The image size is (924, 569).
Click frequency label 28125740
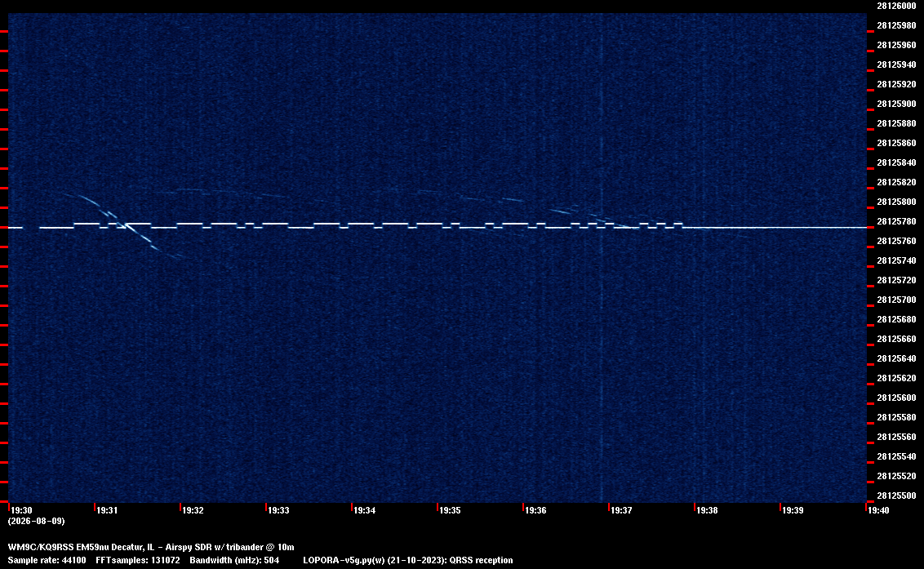[x=896, y=260]
